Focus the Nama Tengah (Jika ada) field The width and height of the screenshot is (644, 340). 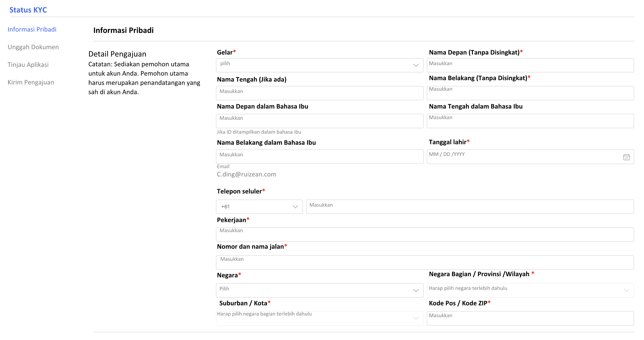319,93
